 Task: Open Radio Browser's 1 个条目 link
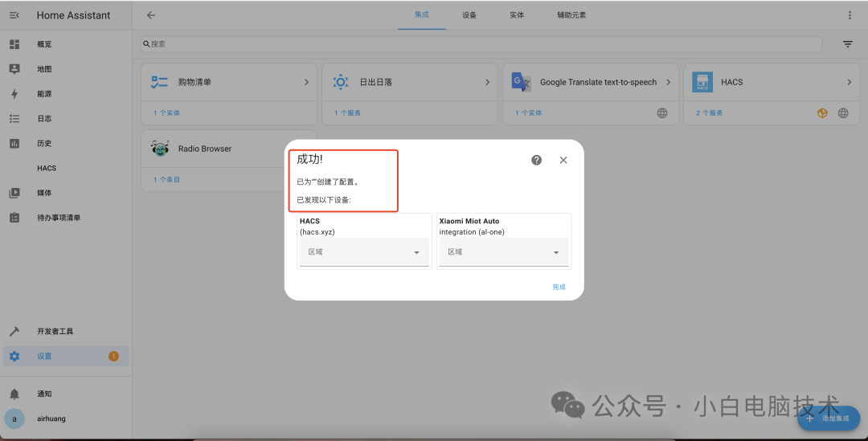pos(166,179)
